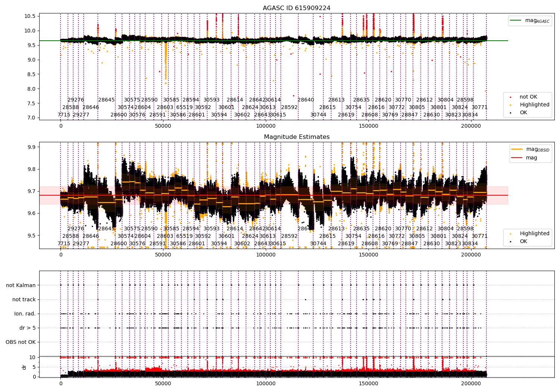Click obsid label 28640 in top panel
The height and width of the screenshot is (392, 560).
click(x=306, y=100)
